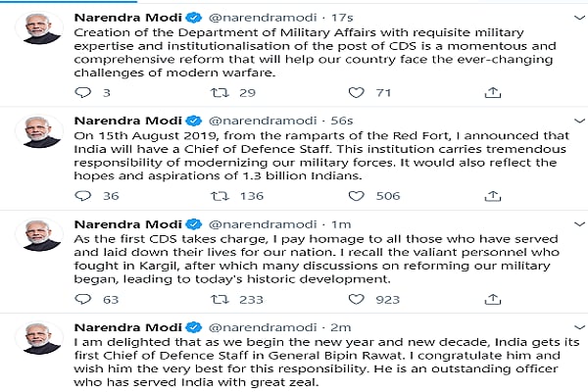Reply to the 15th August 2019 tweet
Screen dimensions: 588x392
[83, 195]
